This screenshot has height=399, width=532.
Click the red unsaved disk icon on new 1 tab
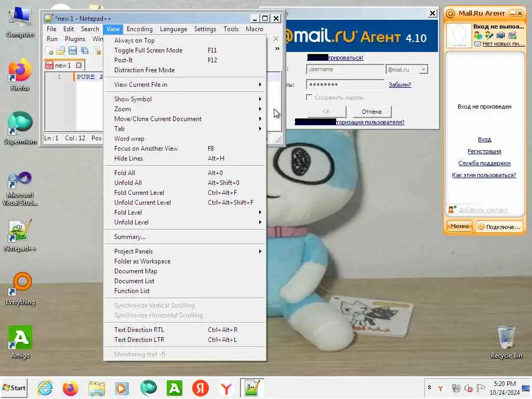(49, 65)
